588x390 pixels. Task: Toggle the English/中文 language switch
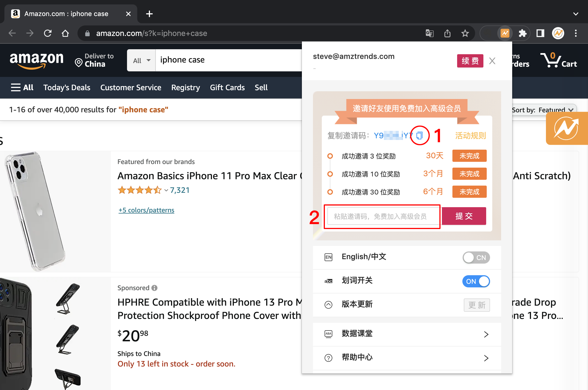(476, 258)
